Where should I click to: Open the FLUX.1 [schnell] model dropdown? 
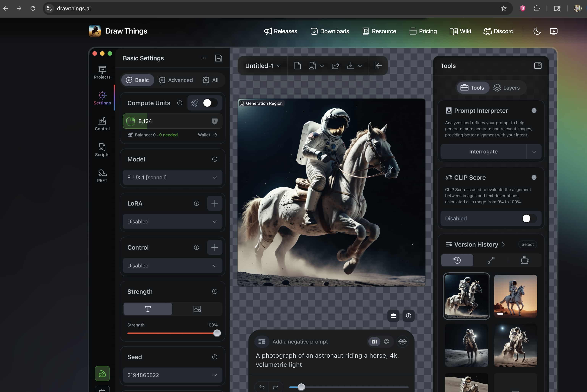tap(172, 177)
